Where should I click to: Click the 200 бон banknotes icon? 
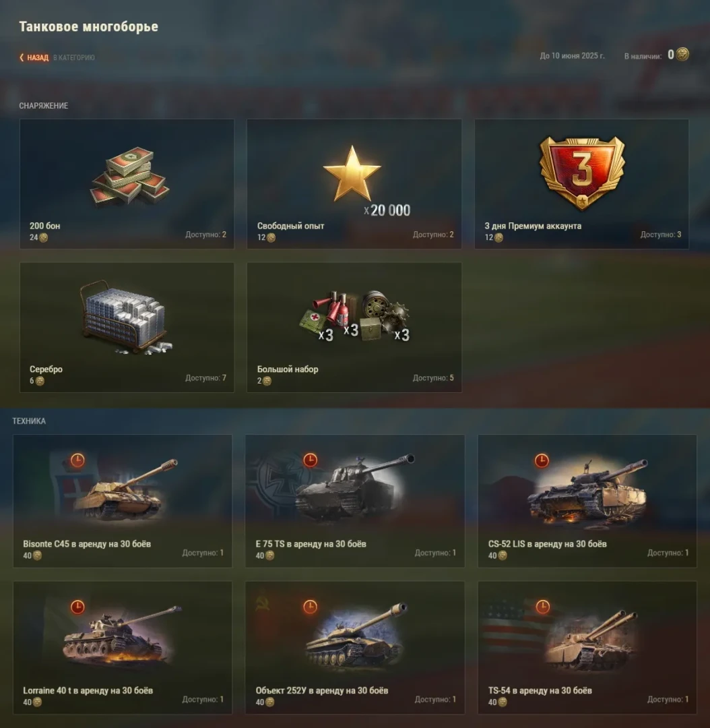(x=129, y=176)
